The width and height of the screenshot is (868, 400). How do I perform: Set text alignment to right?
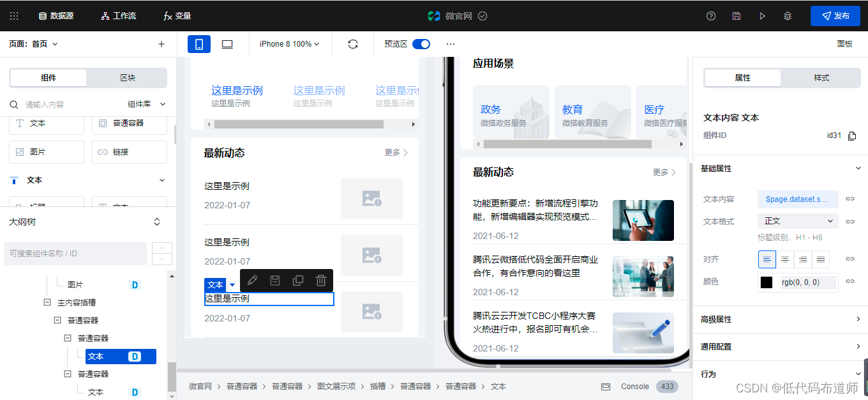[803, 259]
